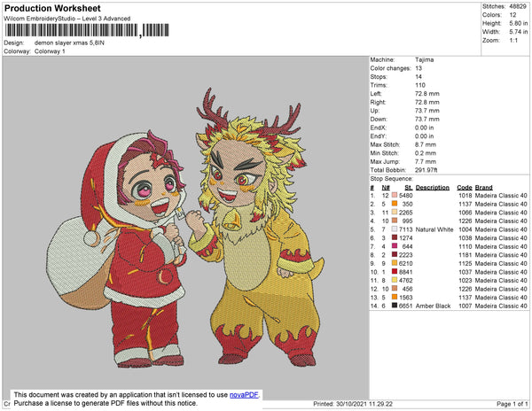Click the 'Code' column header
532x411 pixels.
coord(465,188)
